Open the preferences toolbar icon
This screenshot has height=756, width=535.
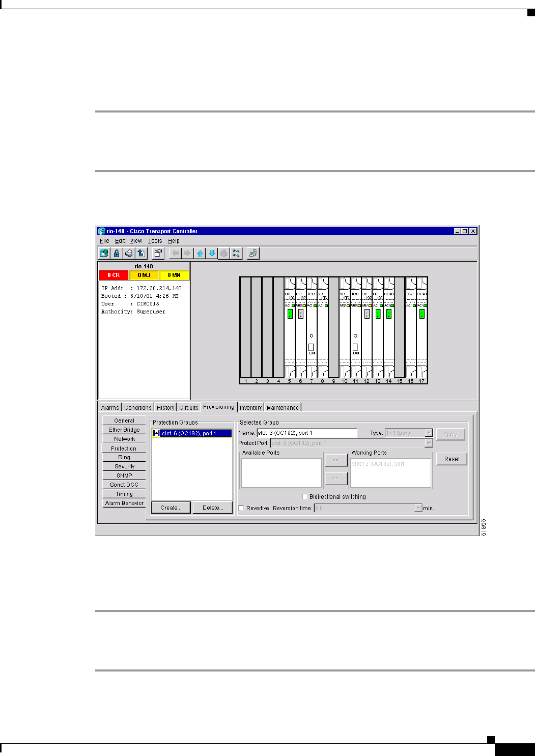tap(158, 253)
